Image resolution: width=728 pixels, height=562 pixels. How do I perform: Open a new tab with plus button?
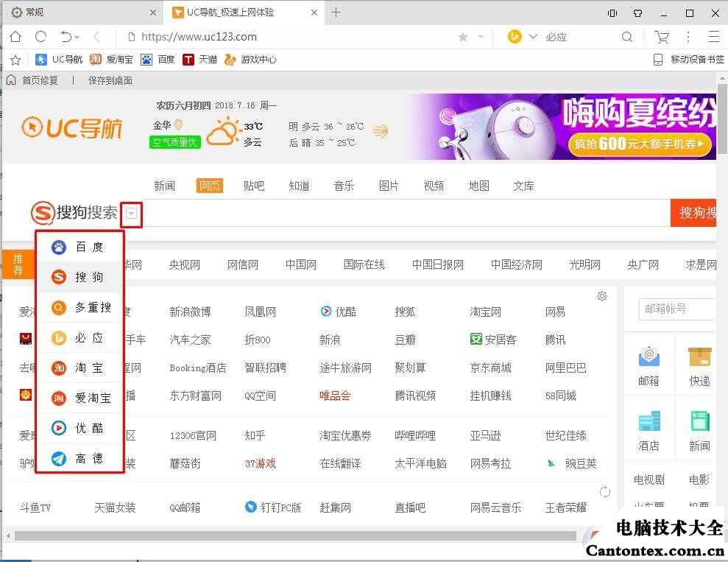(x=336, y=13)
